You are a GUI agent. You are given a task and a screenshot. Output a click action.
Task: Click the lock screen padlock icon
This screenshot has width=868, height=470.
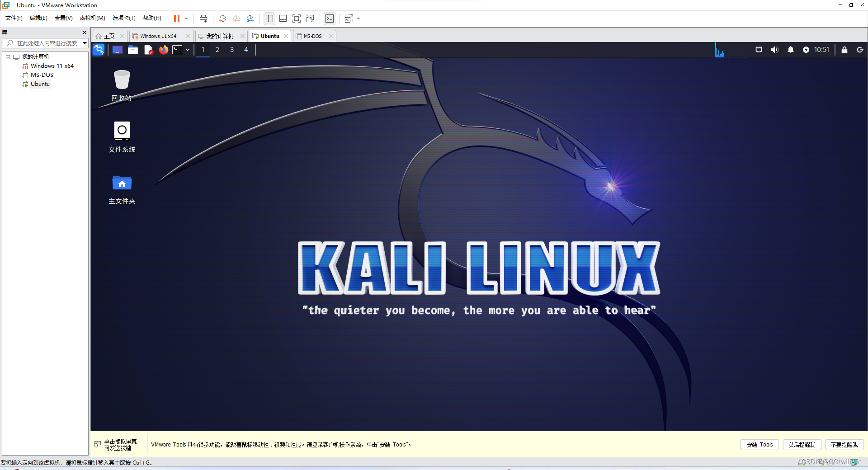(x=844, y=50)
